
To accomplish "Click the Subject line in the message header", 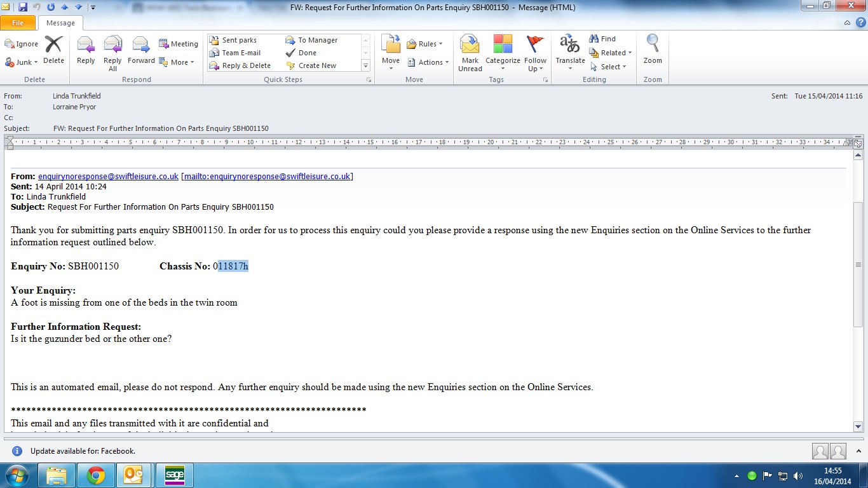I will pos(161,128).
